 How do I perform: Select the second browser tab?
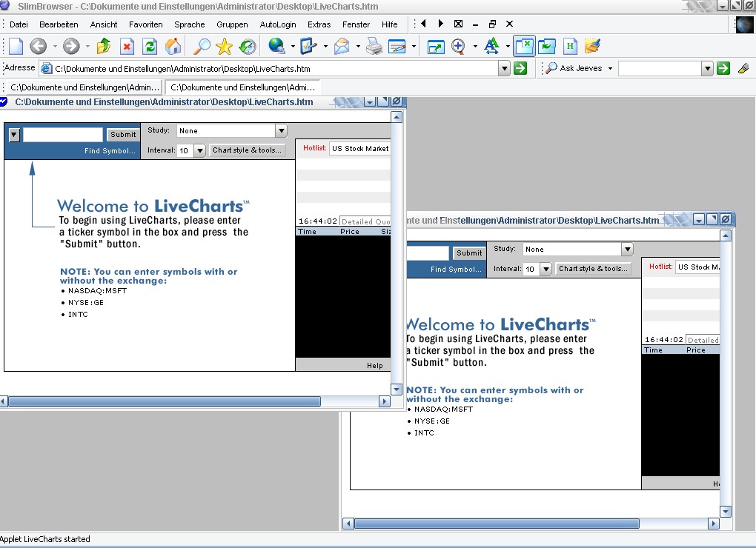(242, 87)
